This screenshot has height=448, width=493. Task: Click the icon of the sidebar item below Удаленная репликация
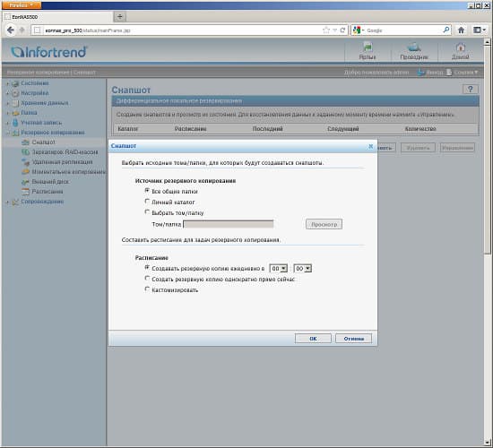pyautogui.click(x=26, y=172)
